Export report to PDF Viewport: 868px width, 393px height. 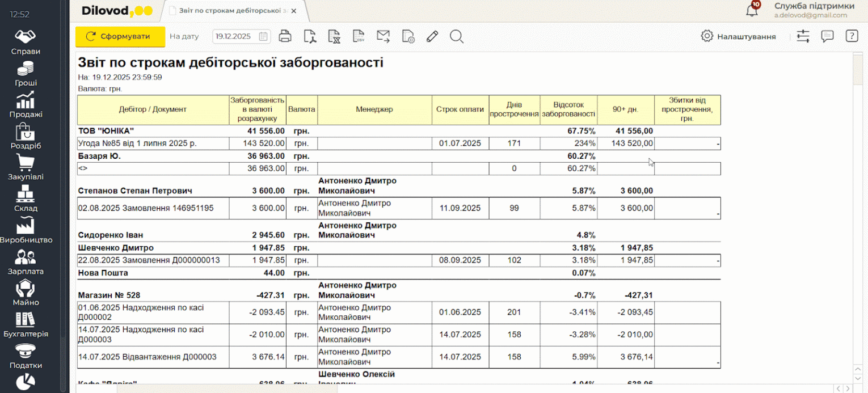coord(310,36)
